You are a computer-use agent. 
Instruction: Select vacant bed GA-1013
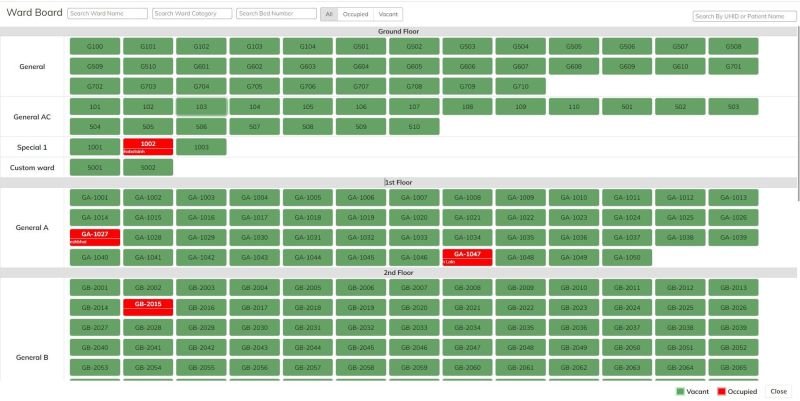[733, 198]
